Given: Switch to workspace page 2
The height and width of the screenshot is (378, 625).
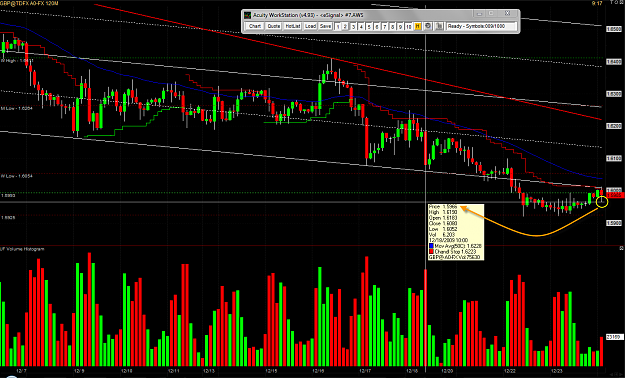Looking at the screenshot, I should pos(345,26).
